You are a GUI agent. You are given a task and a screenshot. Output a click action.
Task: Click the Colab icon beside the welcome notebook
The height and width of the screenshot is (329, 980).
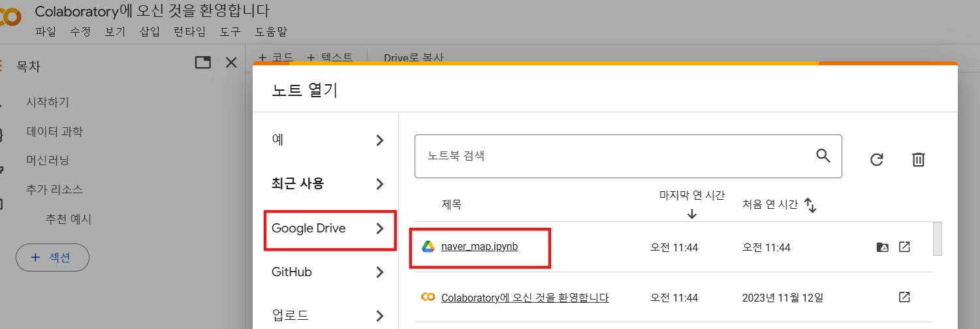tap(428, 297)
